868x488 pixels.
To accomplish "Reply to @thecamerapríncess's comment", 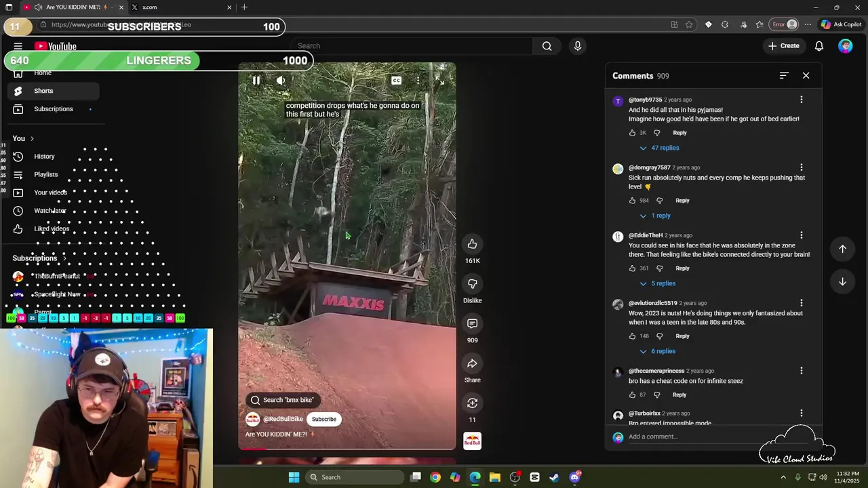I will pos(679,394).
